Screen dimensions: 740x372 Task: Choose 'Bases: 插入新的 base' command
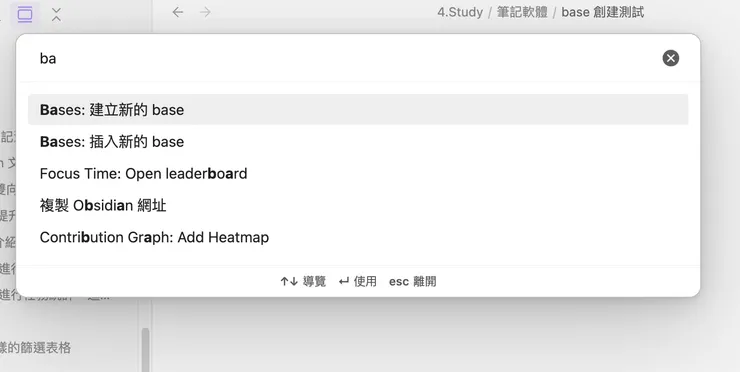click(358, 142)
